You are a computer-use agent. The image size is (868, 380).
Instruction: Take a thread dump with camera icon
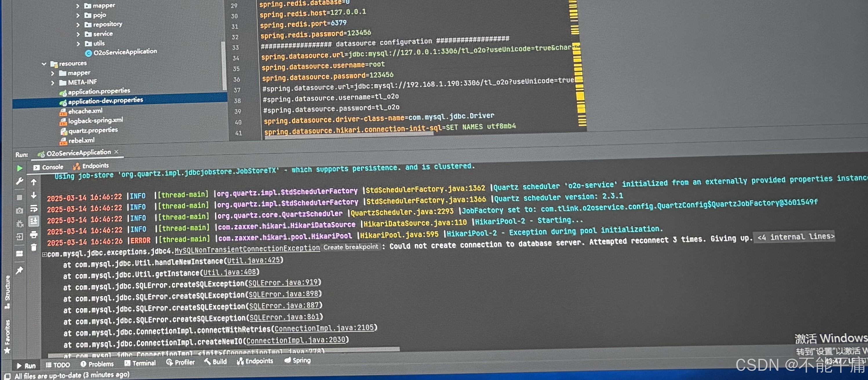(19, 210)
